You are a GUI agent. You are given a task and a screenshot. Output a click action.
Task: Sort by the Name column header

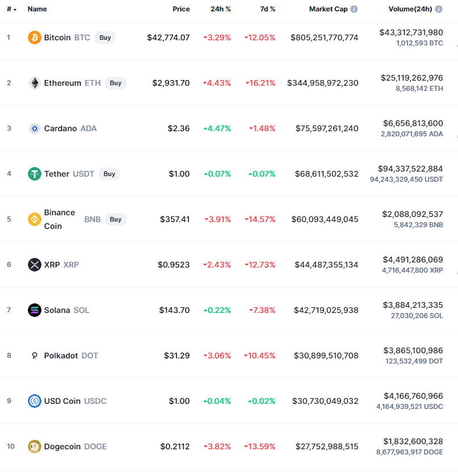point(37,9)
